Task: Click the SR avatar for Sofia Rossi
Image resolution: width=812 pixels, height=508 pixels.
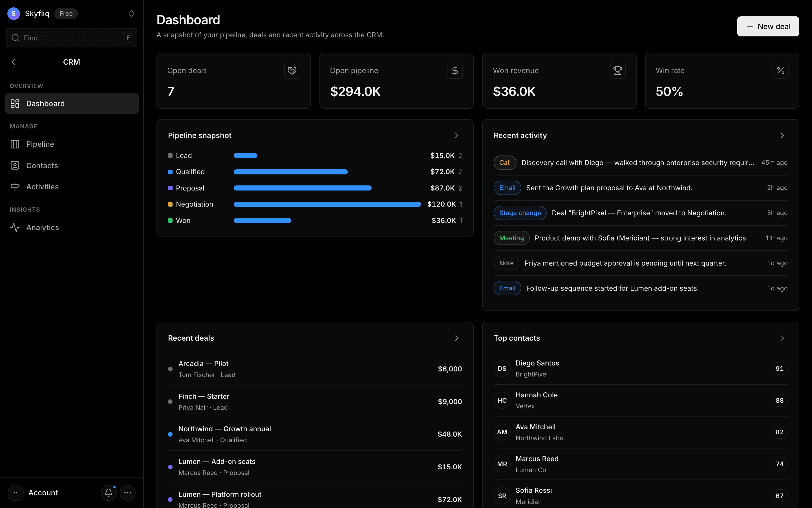Action: click(x=502, y=496)
